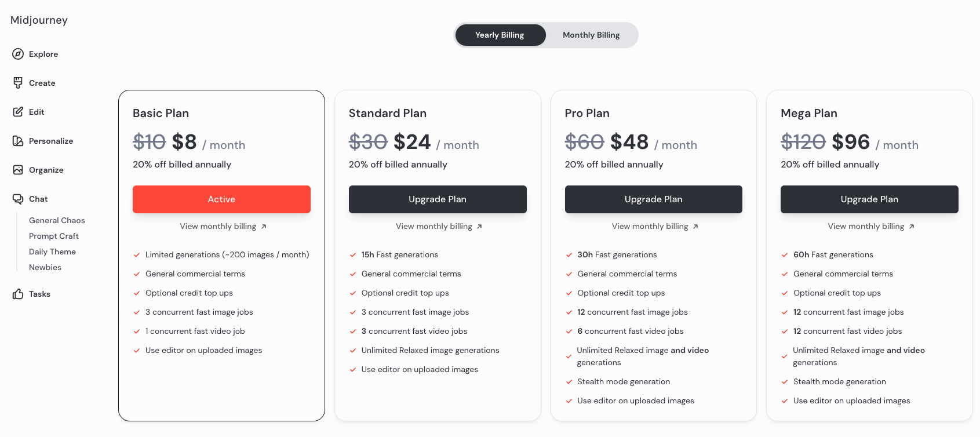Click the arrow icon beside Basic Plan's monthly billing
Screen dimensions: 980x437
[263, 226]
